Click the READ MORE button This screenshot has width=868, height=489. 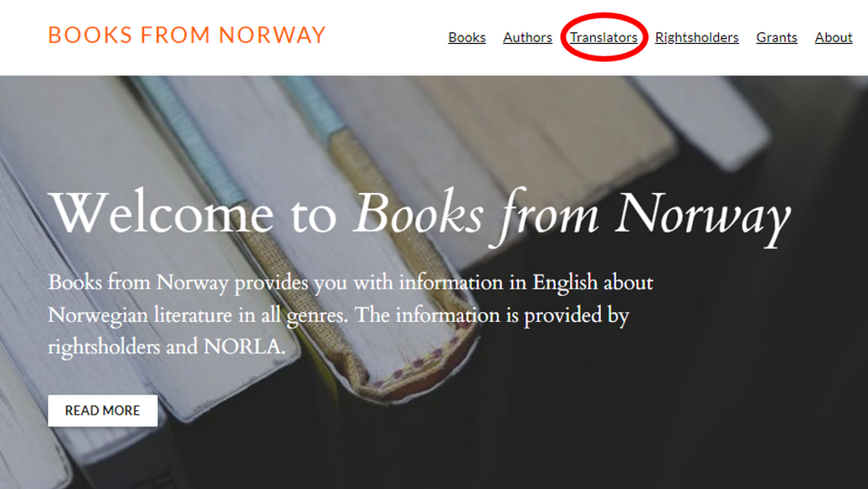103,410
